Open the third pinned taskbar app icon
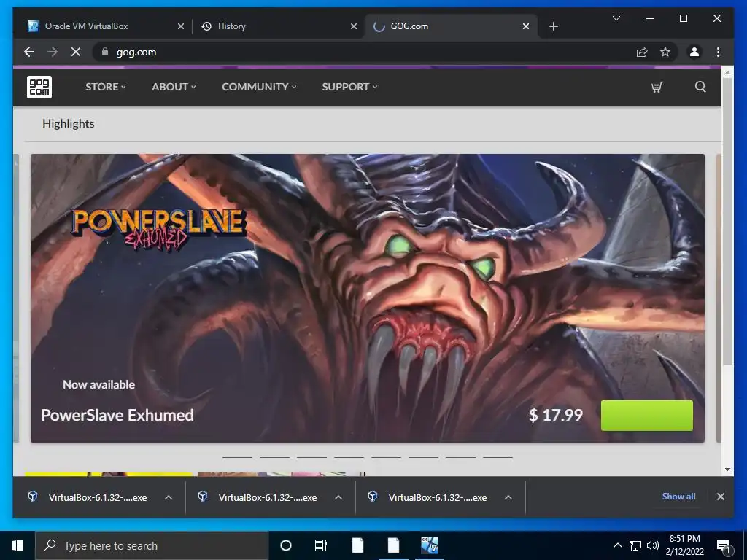This screenshot has width=747, height=560. 429,545
